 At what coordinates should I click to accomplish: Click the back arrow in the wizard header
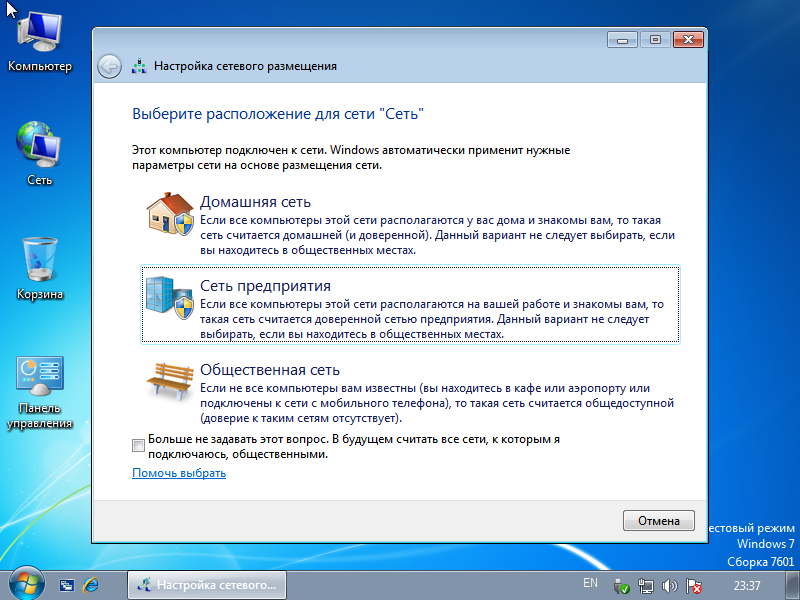109,67
